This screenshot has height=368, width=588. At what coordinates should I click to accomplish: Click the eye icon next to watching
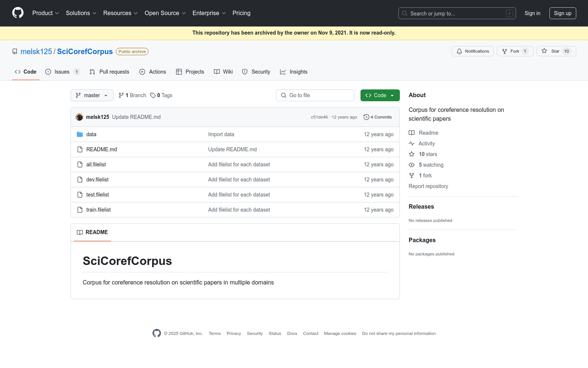click(x=412, y=165)
